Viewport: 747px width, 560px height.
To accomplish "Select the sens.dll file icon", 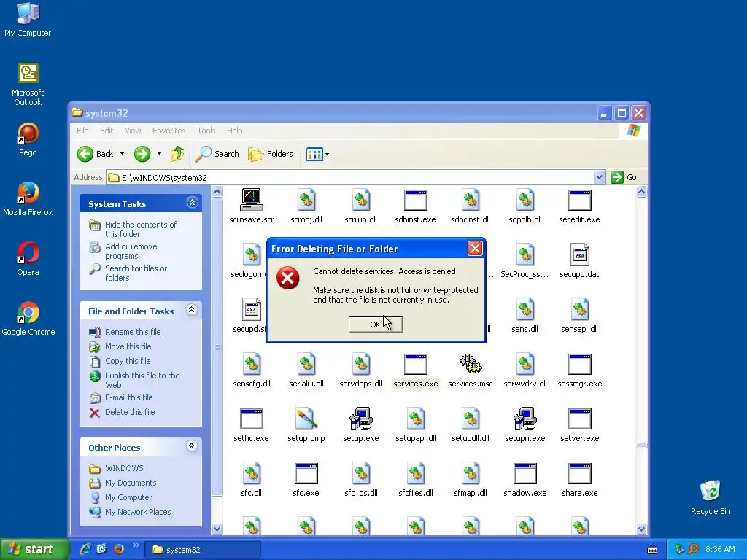I will (x=525, y=309).
